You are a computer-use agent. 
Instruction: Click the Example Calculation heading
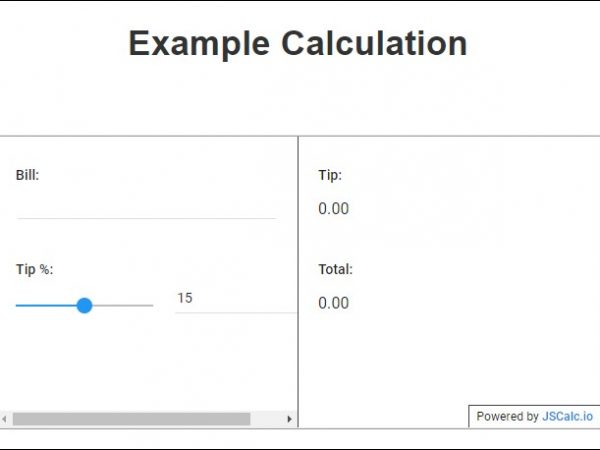[298, 44]
